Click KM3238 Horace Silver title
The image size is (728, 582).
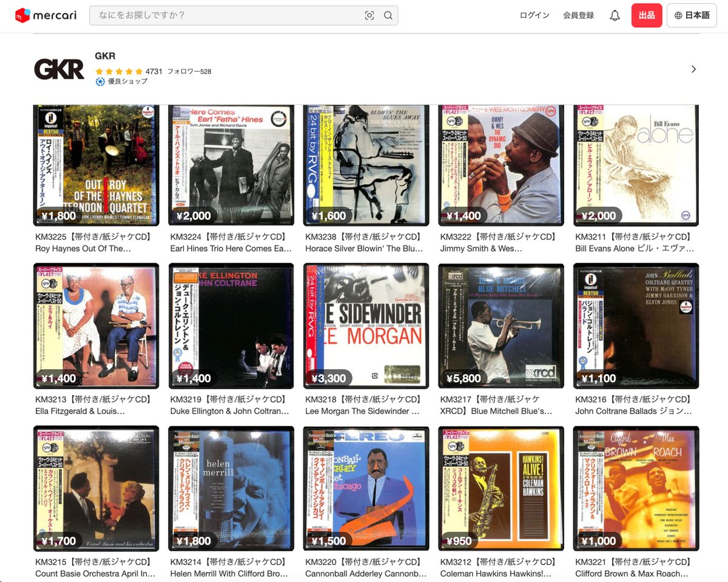365,242
